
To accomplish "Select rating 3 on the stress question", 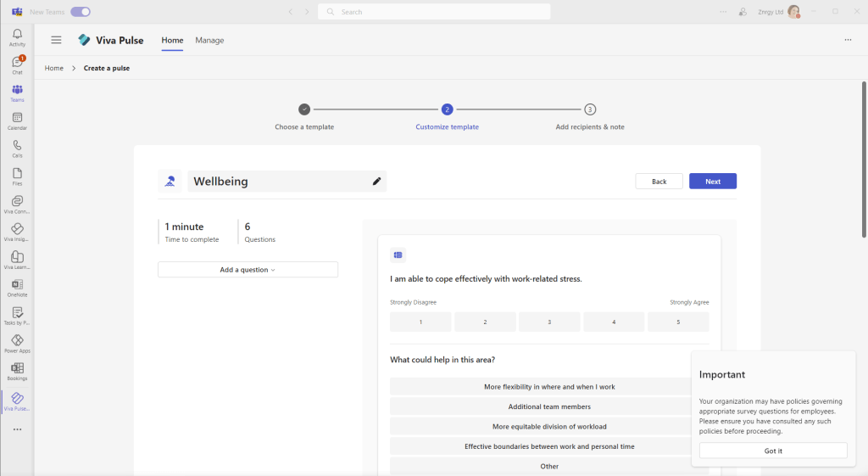I will click(549, 322).
